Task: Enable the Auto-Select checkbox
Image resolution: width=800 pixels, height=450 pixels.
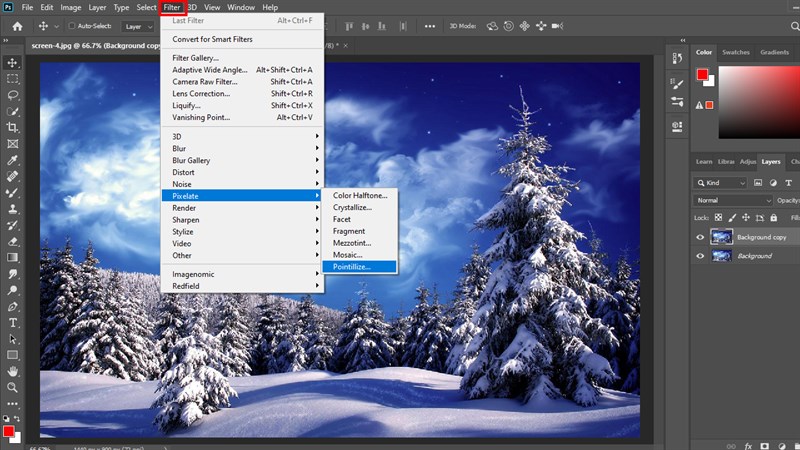Action: click(x=71, y=26)
